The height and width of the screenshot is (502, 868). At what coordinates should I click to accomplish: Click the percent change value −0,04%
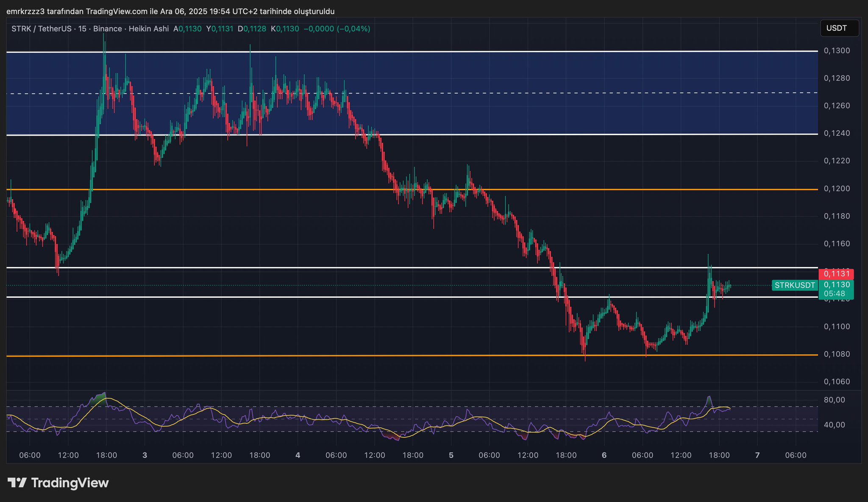[x=353, y=29]
